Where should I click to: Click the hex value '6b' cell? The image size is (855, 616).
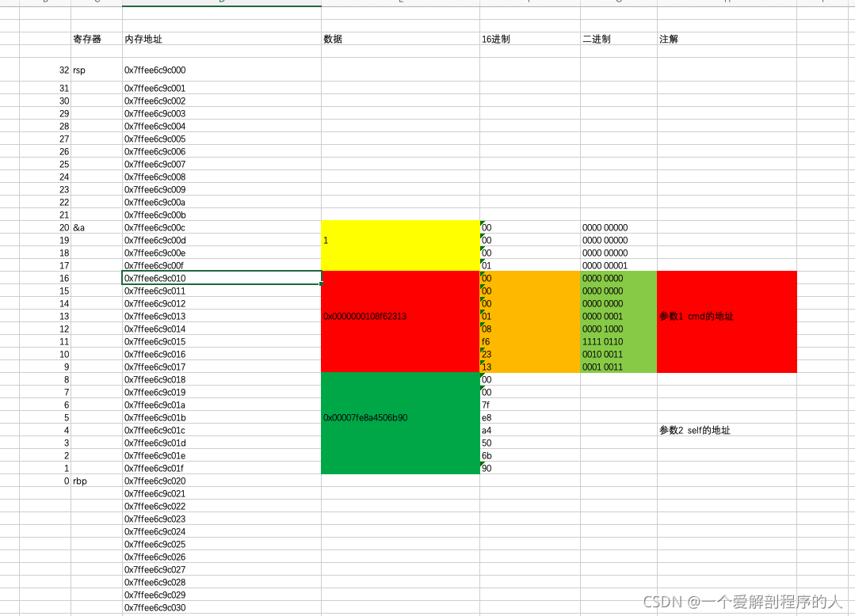[x=530, y=455]
